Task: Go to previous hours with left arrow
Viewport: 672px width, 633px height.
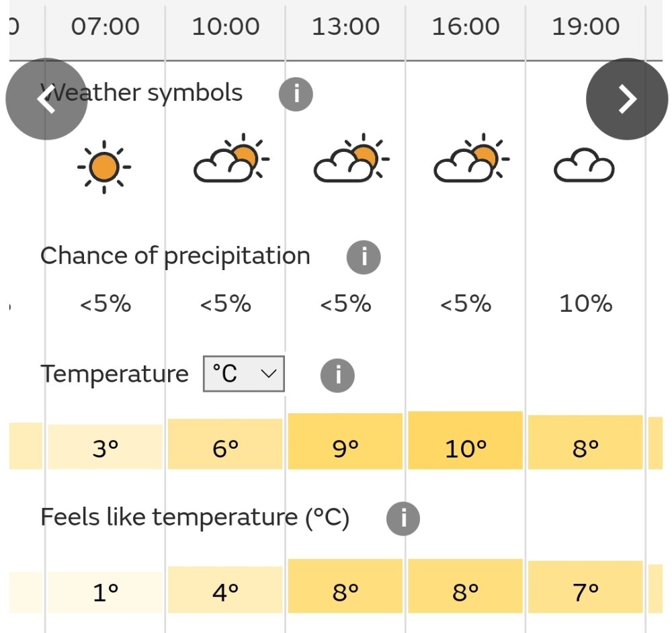Action: click(x=46, y=99)
